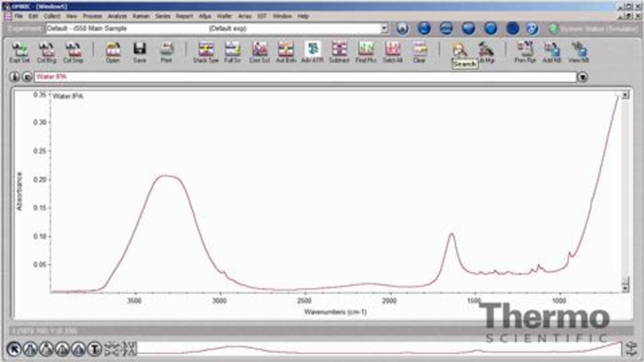Click the Subtract spectra icon
Image resolution: width=644 pixels, height=362 pixels.
tap(339, 51)
